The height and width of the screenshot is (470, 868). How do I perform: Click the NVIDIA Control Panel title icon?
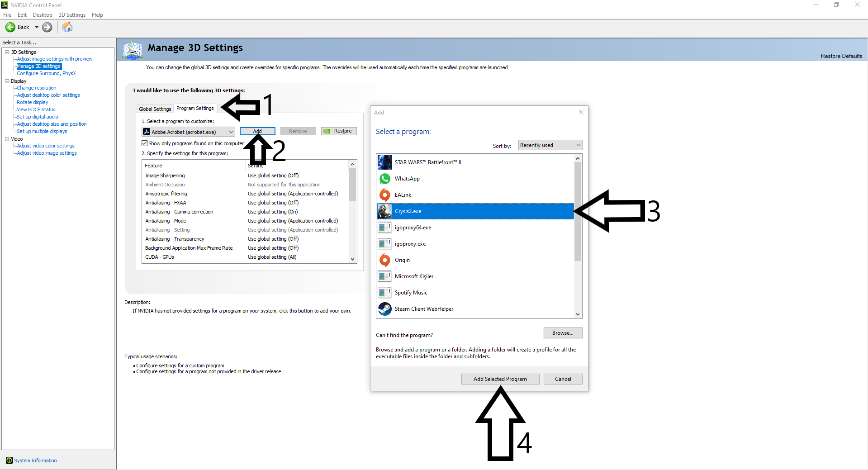pyautogui.click(x=5, y=5)
